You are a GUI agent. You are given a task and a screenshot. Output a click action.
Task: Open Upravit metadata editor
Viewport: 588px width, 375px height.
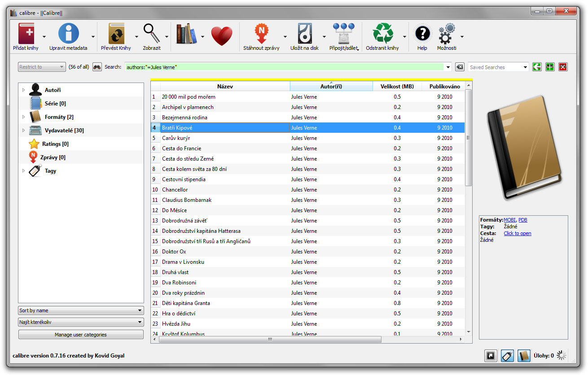point(68,35)
